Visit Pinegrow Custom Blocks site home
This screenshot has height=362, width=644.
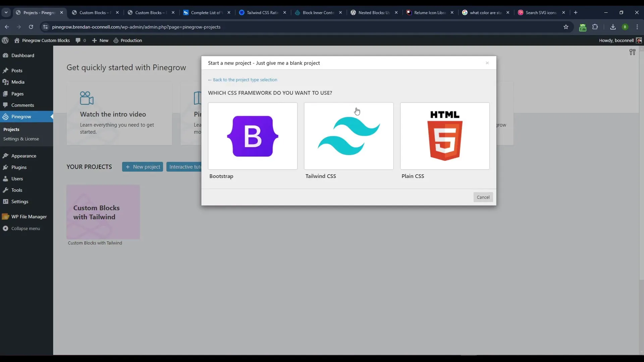coord(42,40)
